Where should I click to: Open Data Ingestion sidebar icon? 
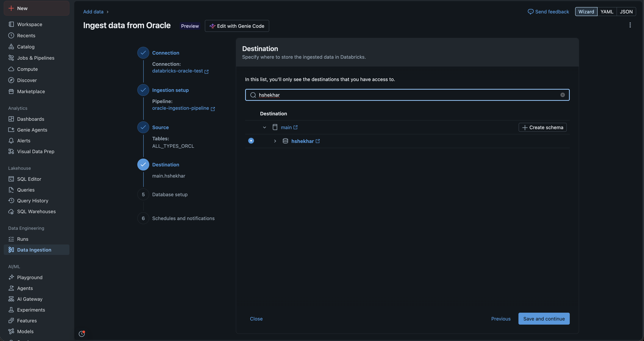[11, 250]
